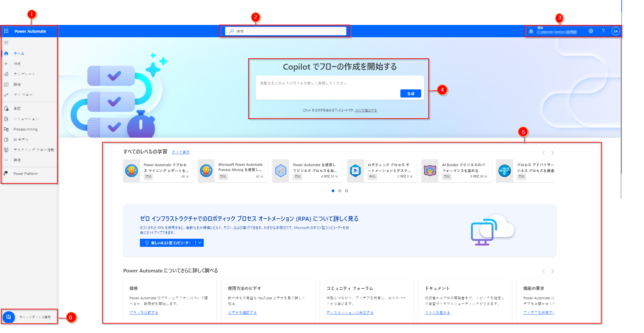Click the すべて表示 link

click(181, 152)
